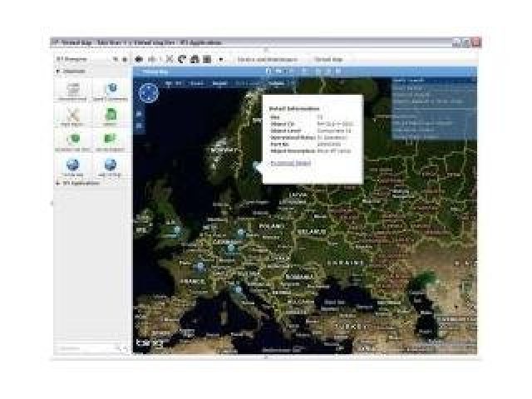Screen dimensions: 532x399
Task: Collapse the Shortcuts section
Action: (x=57, y=71)
